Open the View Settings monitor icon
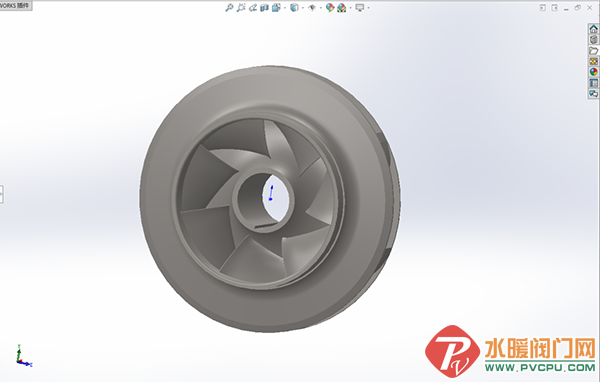 [x=360, y=8]
